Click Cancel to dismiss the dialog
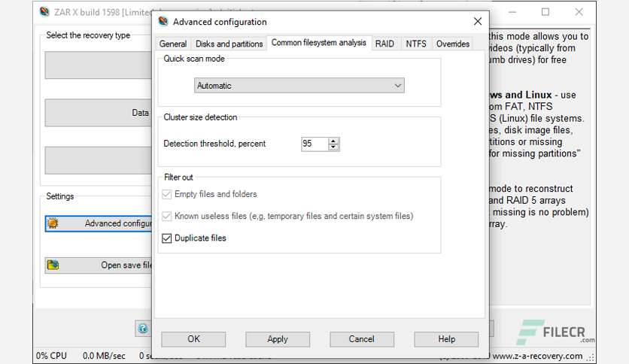This screenshot has height=364, width=629. tap(361, 339)
